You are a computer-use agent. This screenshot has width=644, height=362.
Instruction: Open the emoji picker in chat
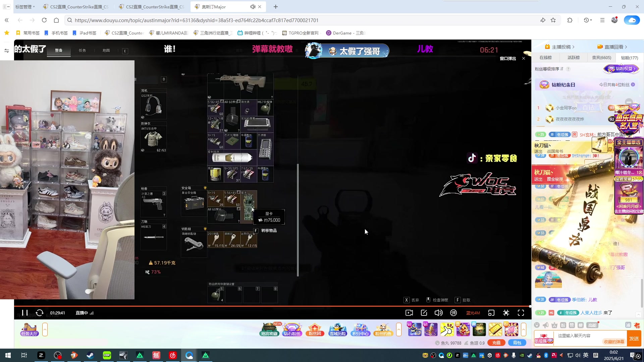537,325
